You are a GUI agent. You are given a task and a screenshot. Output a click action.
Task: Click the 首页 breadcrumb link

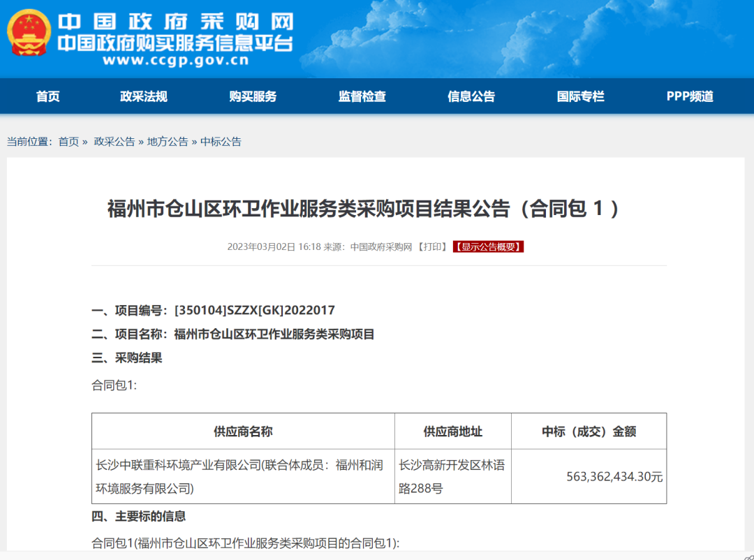pyautogui.click(x=68, y=142)
